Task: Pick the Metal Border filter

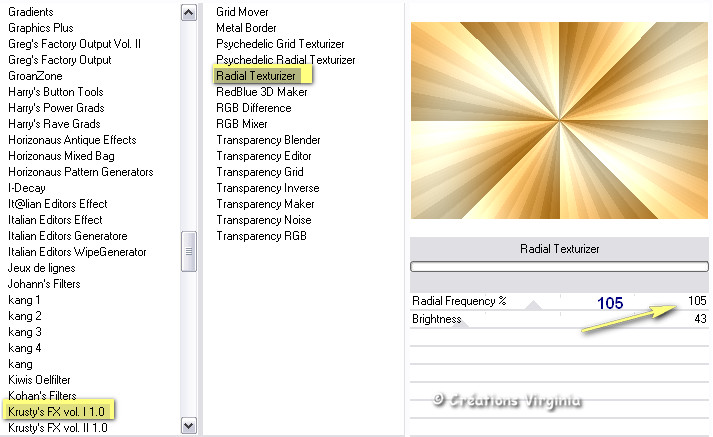Action: (x=246, y=28)
